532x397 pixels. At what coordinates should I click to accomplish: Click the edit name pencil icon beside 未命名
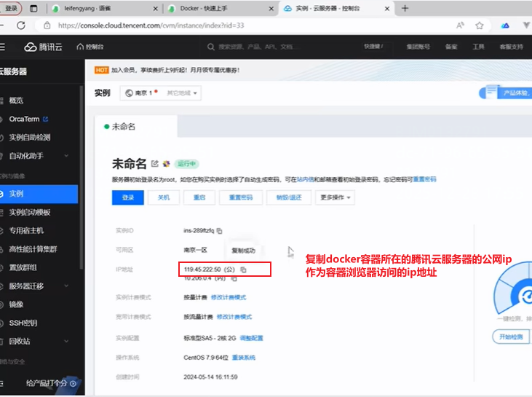coord(155,164)
